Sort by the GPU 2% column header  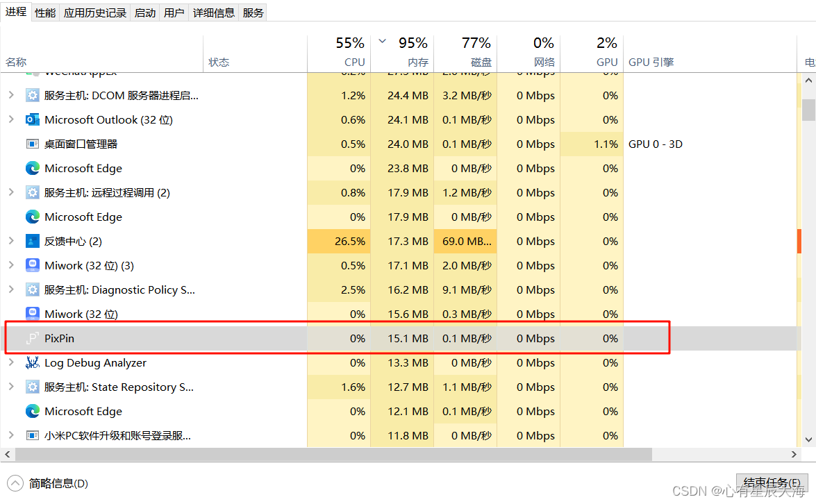click(592, 53)
